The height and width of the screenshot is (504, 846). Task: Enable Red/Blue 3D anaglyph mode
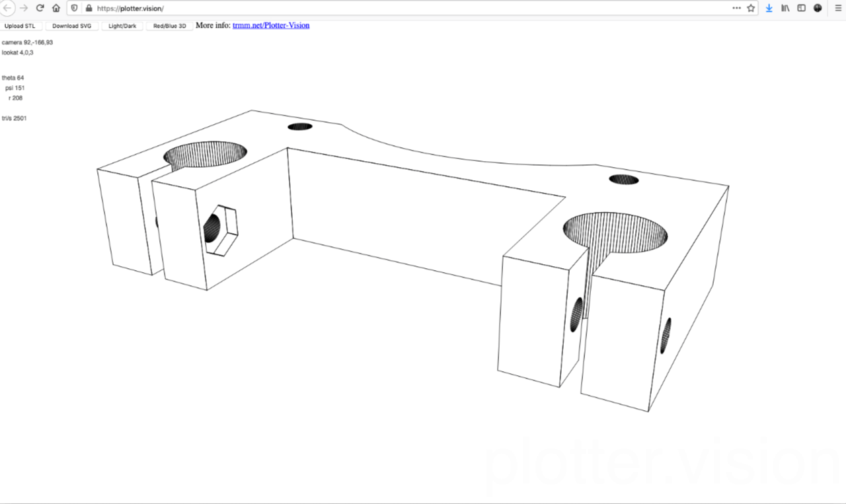pyautogui.click(x=169, y=26)
